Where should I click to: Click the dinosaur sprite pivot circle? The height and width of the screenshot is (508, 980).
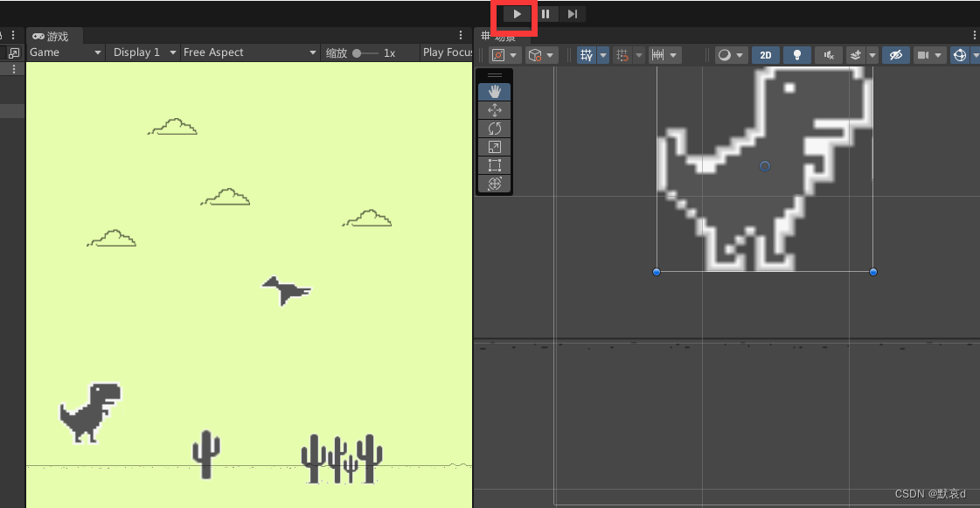(x=764, y=166)
